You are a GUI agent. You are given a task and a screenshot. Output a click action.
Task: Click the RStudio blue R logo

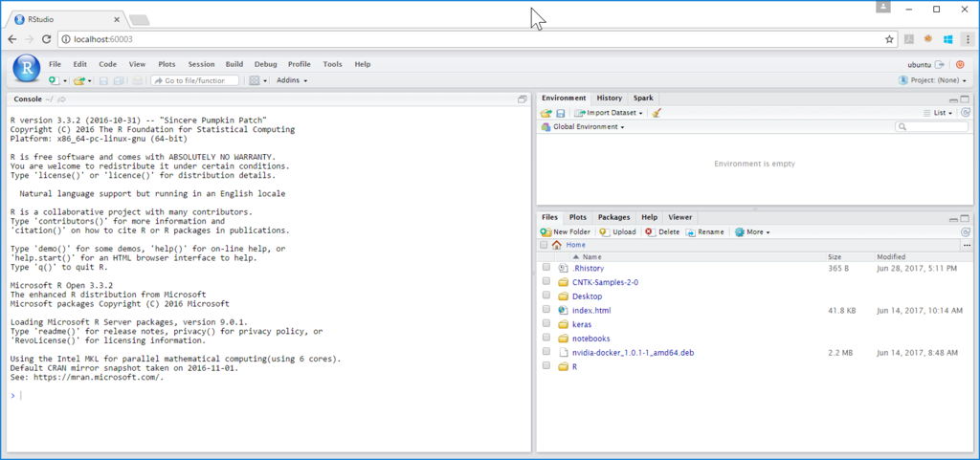tap(27, 69)
